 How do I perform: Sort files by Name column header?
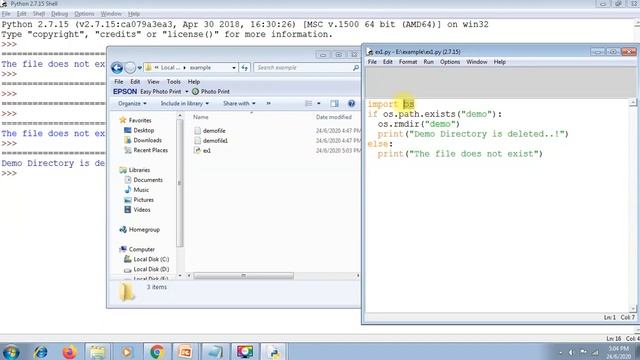tap(200, 117)
